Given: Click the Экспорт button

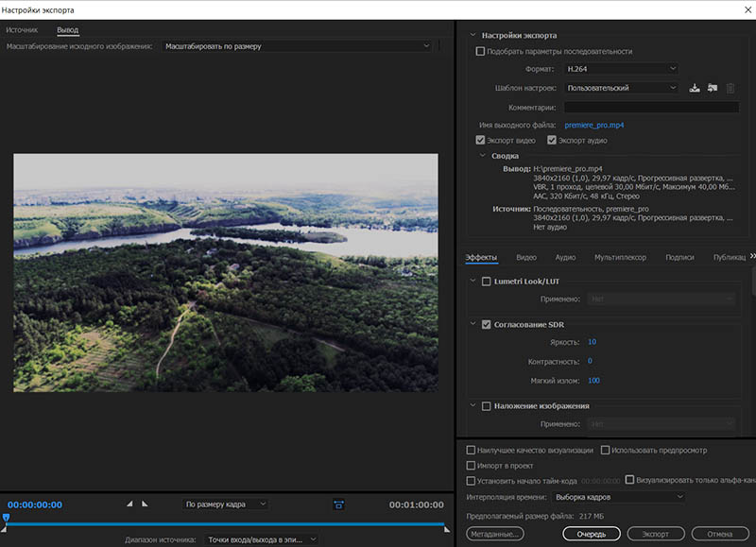Looking at the screenshot, I should pyautogui.click(x=656, y=534).
